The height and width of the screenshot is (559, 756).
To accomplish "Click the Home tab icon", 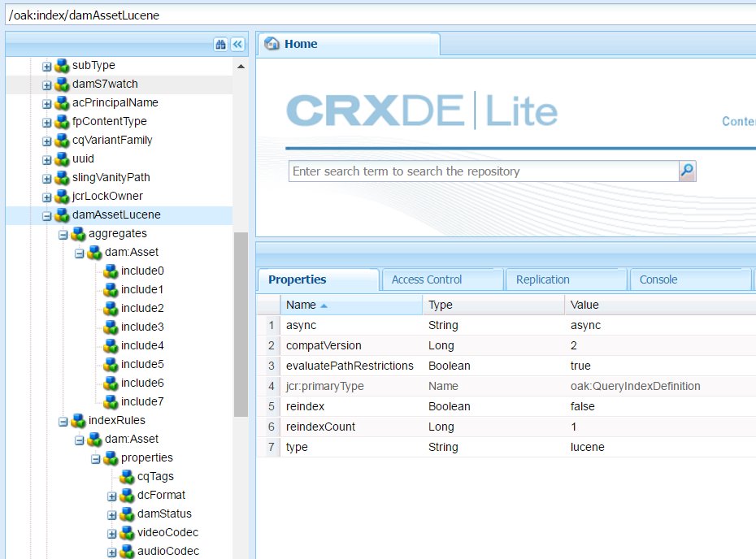I will (x=272, y=43).
